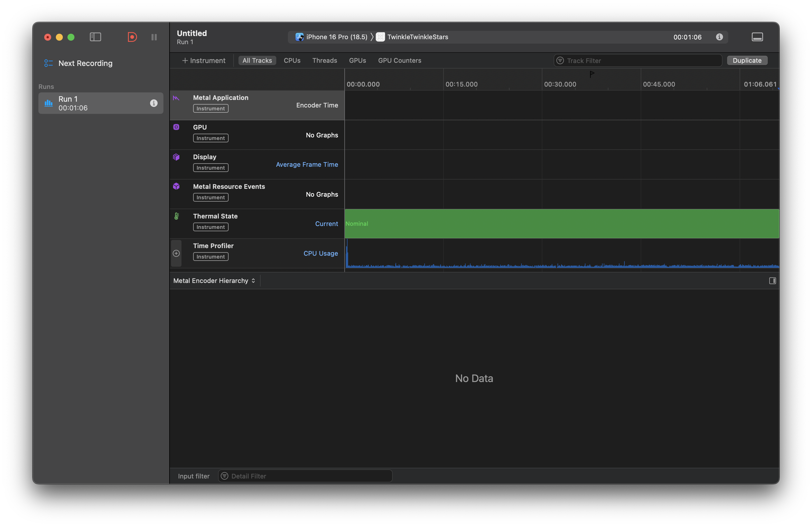Select the Metal Application instrument icon
The image size is (812, 527).
point(176,98)
